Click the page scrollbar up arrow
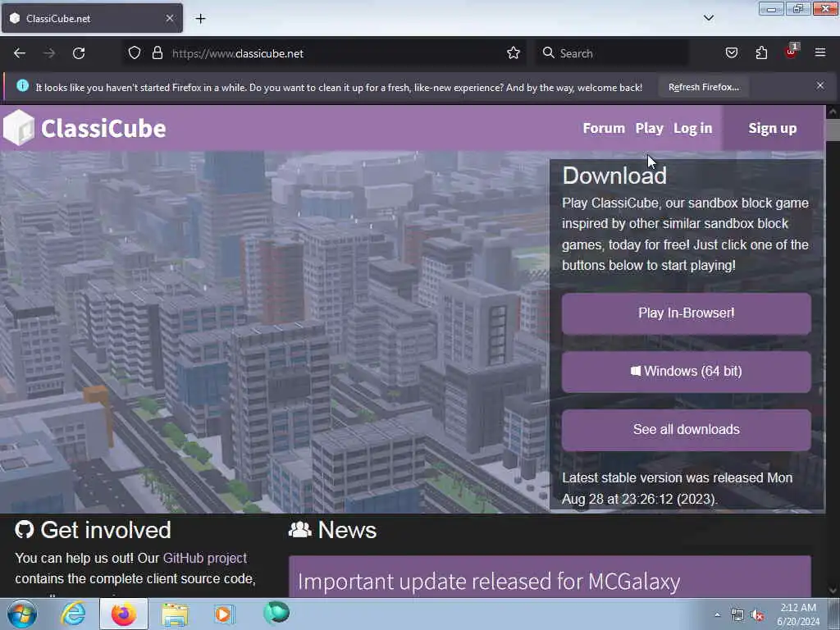The height and width of the screenshot is (630, 840). (x=833, y=112)
